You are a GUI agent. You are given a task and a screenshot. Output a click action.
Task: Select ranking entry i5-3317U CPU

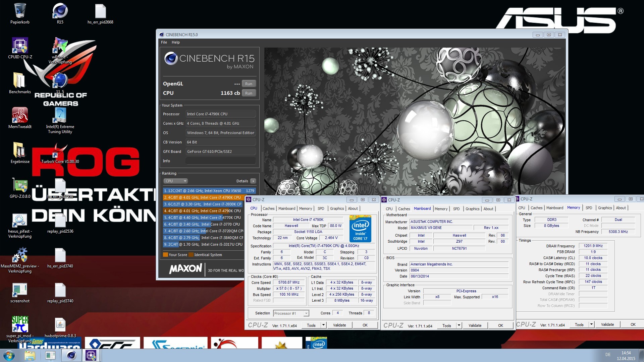(x=203, y=244)
